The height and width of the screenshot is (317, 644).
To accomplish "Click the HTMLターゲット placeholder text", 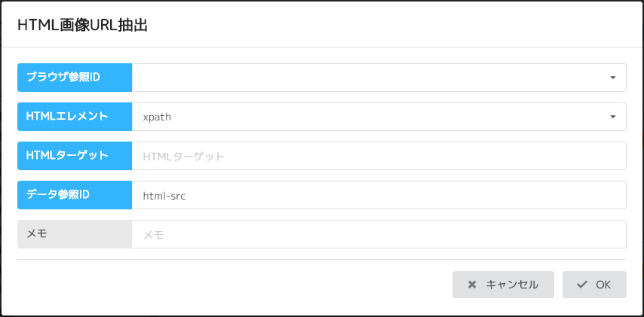I will tap(183, 157).
